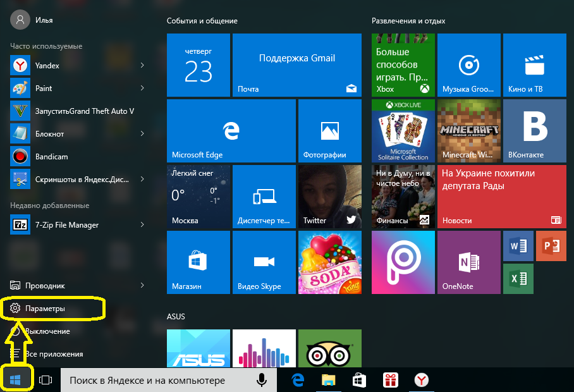This screenshot has width=574, height=392.
Task: Launch the Видео Skype tile
Action: point(264,262)
